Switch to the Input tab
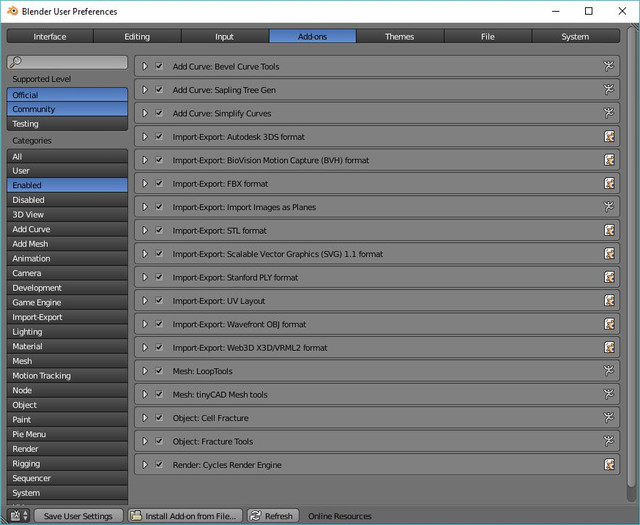 click(225, 36)
